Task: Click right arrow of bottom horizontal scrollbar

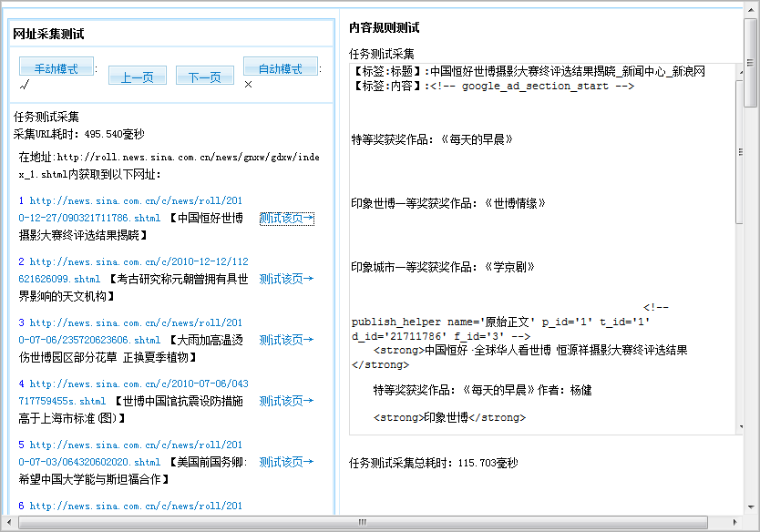Action: [736, 523]
